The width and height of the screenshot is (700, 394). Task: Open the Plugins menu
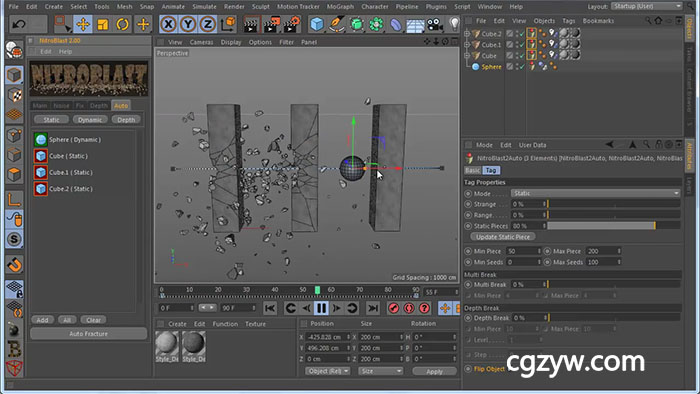click(436, 7)
